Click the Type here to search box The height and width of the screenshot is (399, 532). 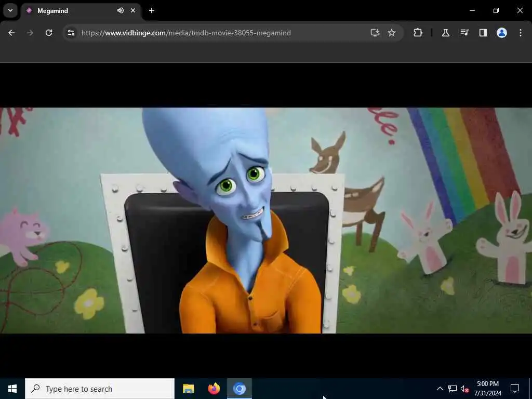point(100,389)
